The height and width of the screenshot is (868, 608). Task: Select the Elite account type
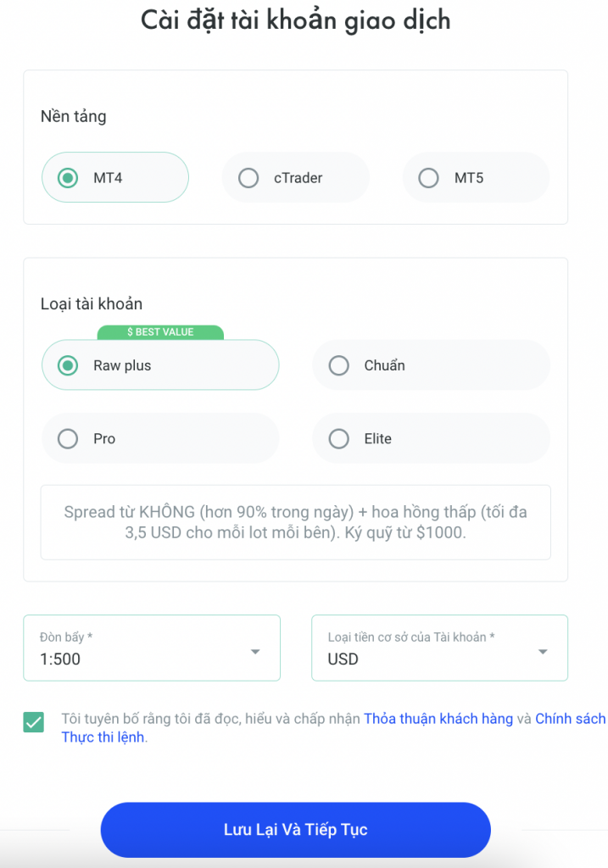click(339, 439)
